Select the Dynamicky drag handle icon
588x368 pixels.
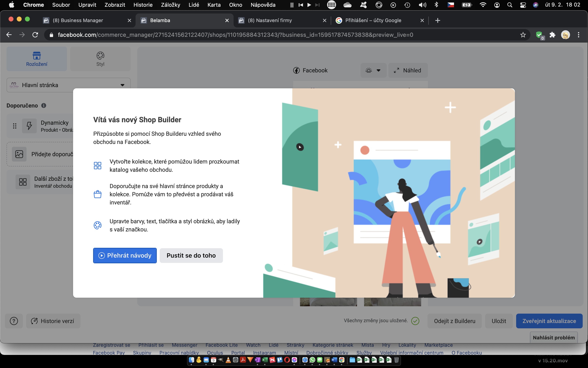14,126
